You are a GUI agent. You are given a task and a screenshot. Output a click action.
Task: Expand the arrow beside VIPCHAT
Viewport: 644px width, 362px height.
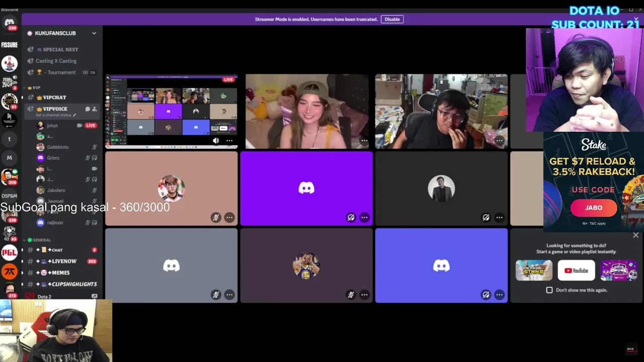[x=22, y=98]
